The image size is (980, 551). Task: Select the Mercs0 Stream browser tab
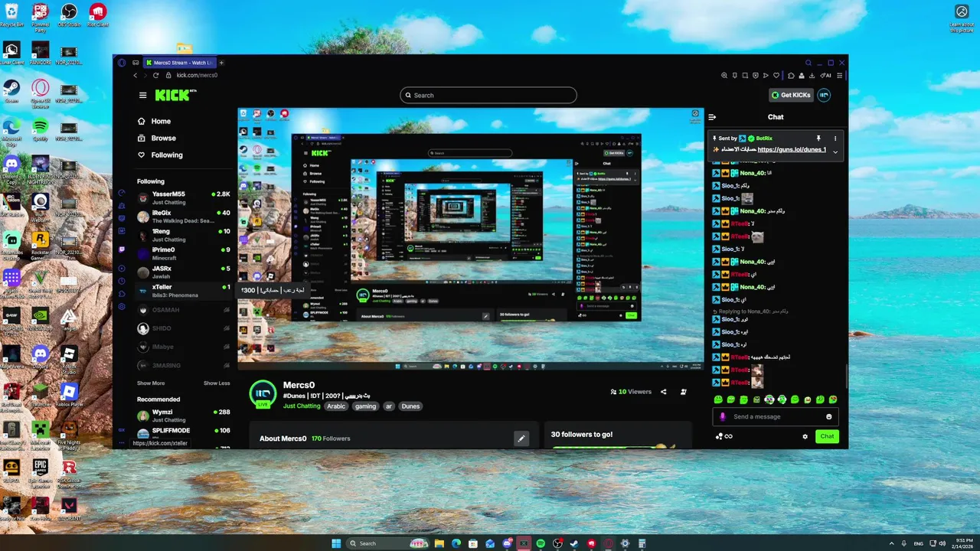[x=179, y=63]
